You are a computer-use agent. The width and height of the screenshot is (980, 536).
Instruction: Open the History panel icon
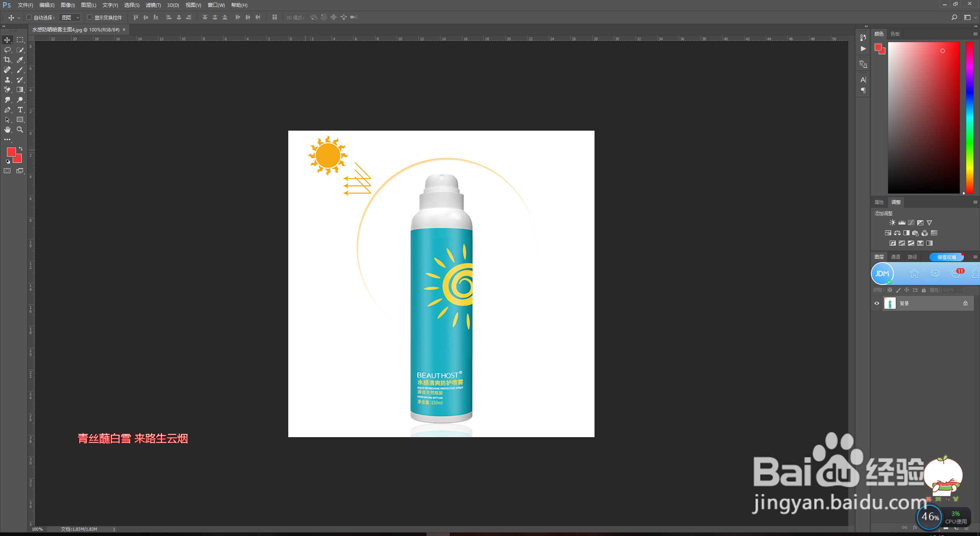coord(863,38)
